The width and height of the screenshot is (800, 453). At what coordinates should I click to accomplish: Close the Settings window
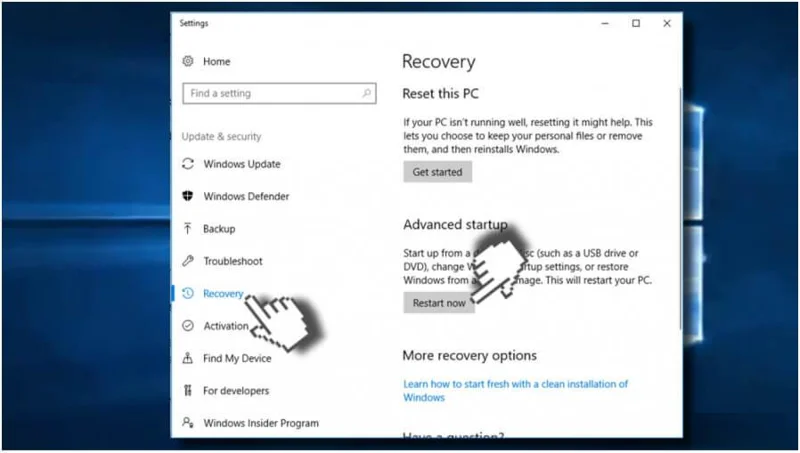pos(666,23)
